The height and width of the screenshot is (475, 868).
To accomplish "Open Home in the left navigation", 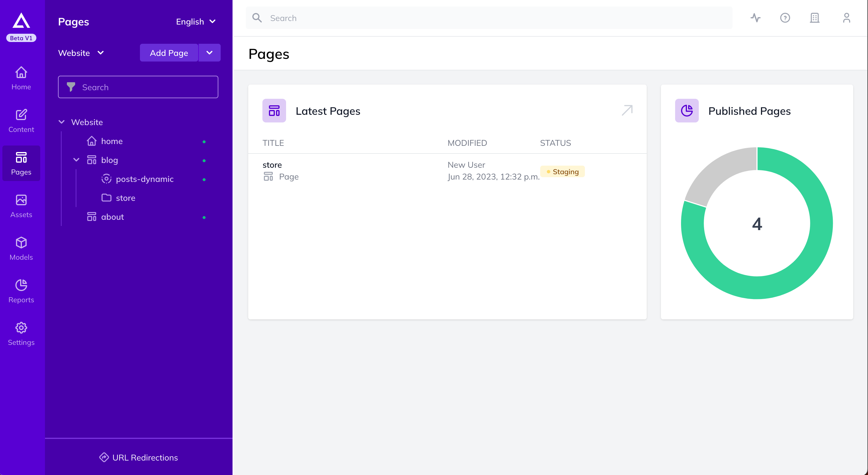I will coord(21,78).
